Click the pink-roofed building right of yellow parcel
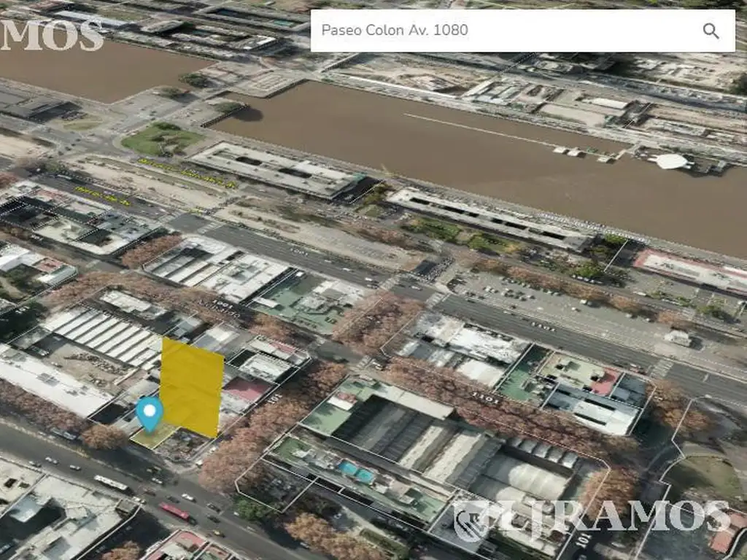747x560 pixels. click(x=247, y=392)
